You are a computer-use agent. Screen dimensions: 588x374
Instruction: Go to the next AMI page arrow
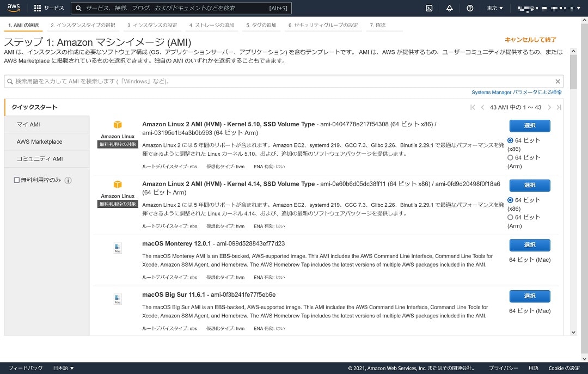point(549,107)
